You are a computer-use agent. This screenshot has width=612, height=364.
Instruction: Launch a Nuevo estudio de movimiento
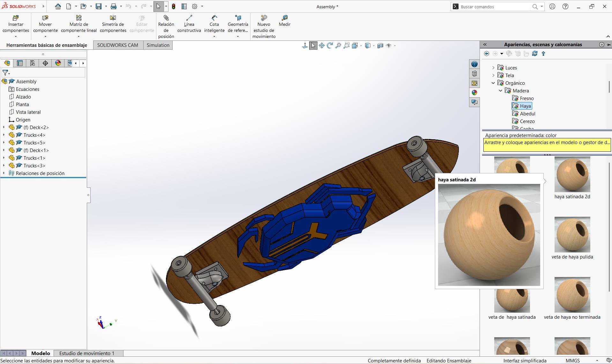coord(264,25)
